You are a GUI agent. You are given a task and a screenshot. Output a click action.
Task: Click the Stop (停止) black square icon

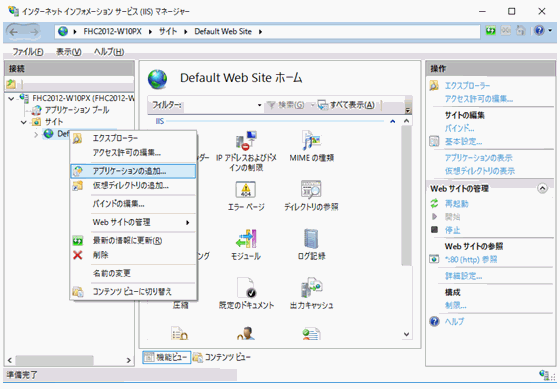click(x=434, y=230)
